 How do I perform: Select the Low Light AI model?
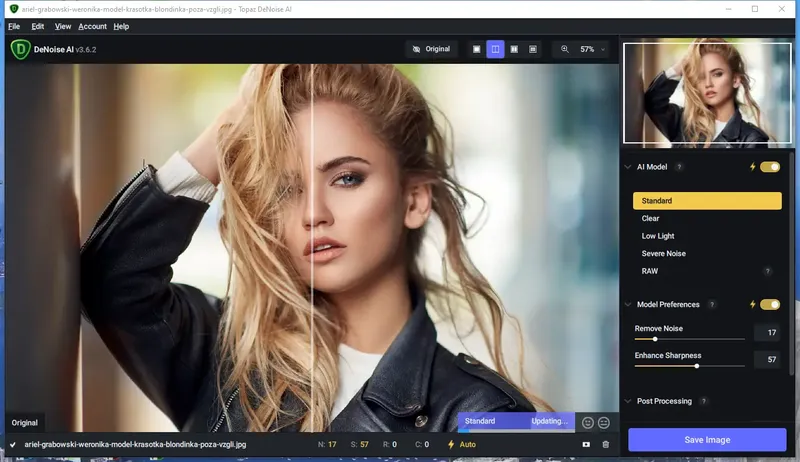click(707, 236)
